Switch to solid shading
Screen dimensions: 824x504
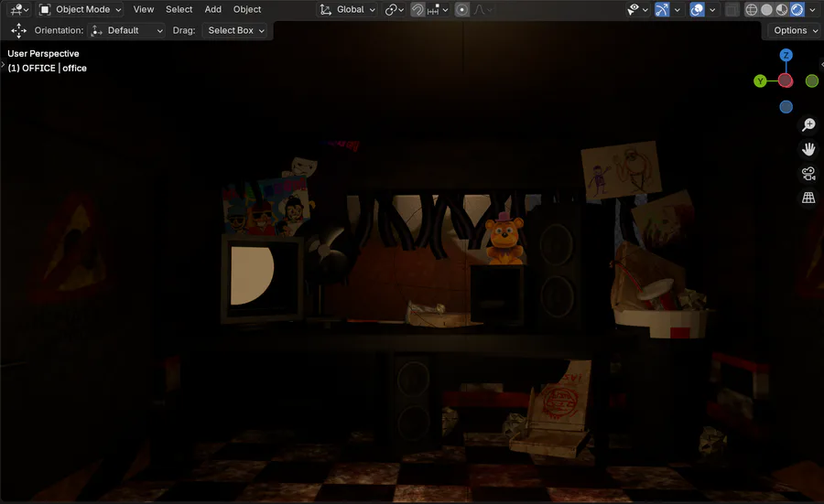point(766,9)
